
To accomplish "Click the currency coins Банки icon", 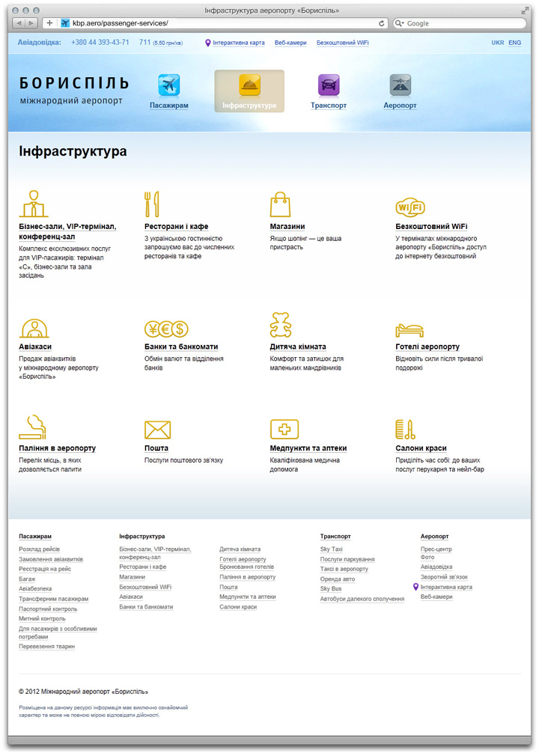I will 166,329.
